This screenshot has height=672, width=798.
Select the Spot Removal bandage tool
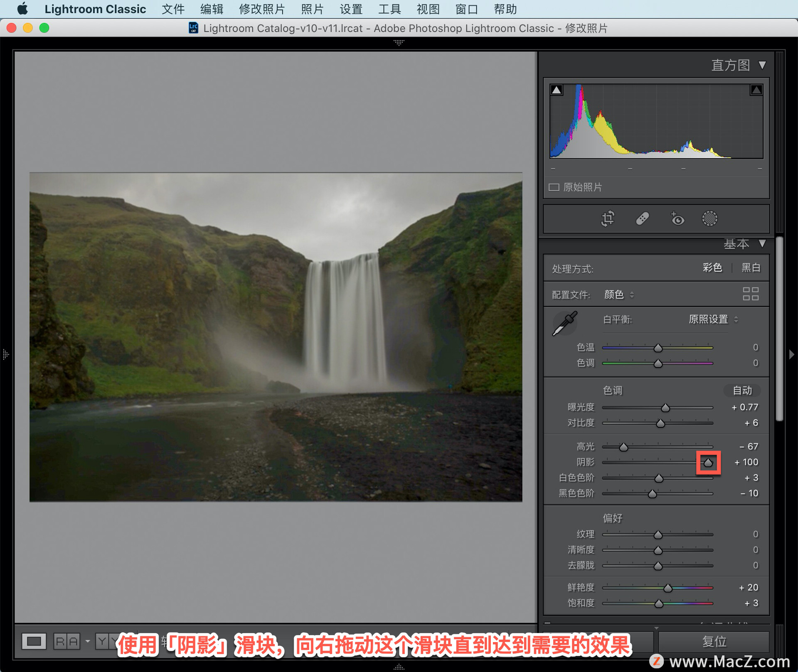tap(642, 218)
